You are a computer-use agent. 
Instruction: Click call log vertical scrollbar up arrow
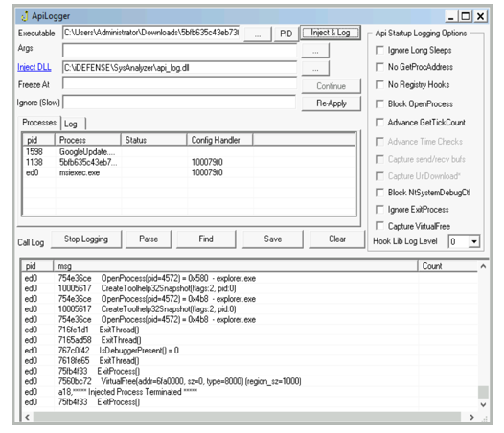tap(483, 266)
